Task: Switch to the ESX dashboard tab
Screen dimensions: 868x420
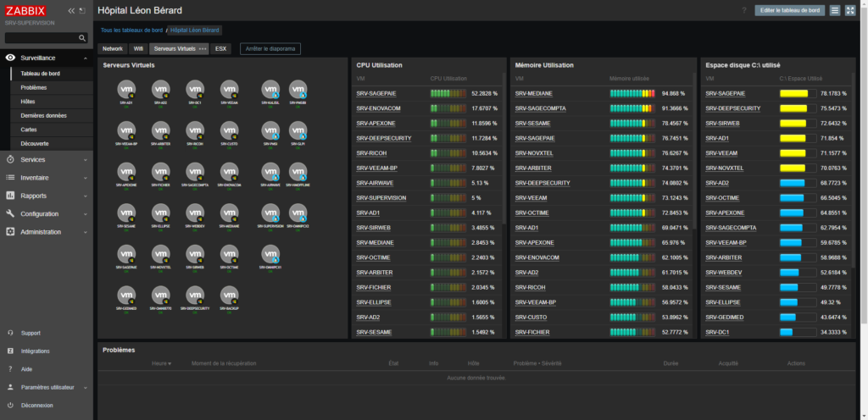Action: click(x=221, y=49)
